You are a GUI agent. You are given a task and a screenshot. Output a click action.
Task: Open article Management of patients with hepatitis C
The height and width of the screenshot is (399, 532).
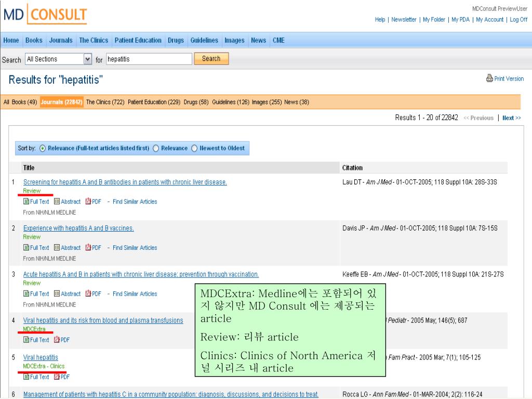(x=170, y=394)
